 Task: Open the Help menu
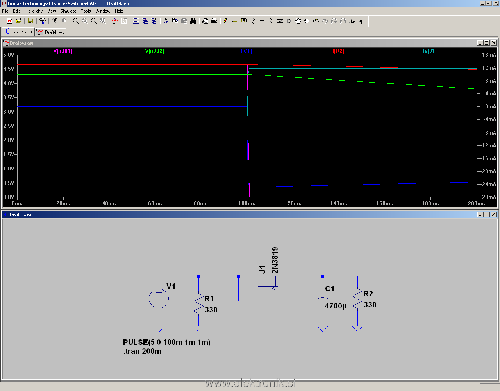coord(119,11)
